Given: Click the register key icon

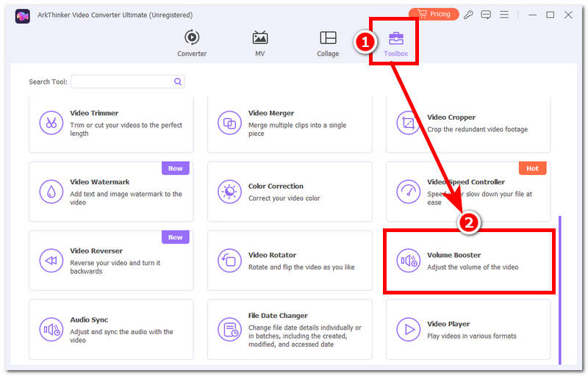Looking at the screenshot, I should pyautogui.click(x=468, y=15).
